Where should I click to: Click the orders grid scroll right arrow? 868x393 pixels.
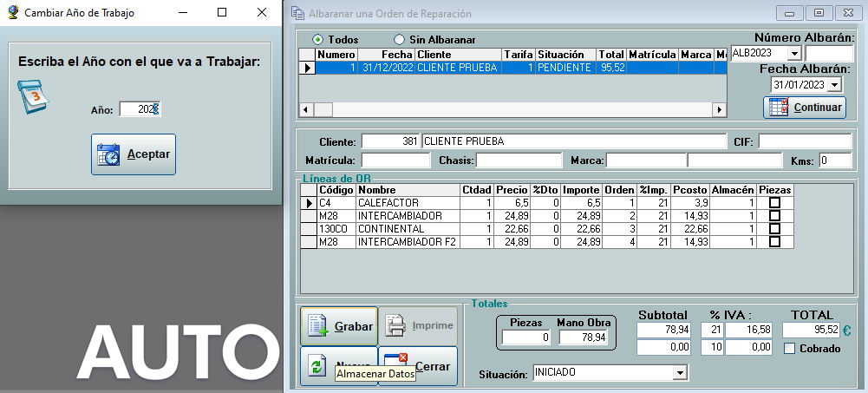pos(719,109)
